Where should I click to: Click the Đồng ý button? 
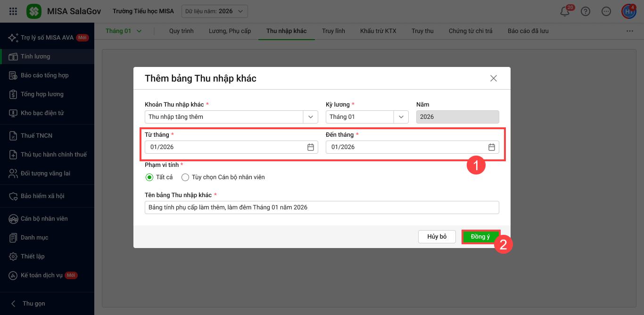(x=480, y=237)
